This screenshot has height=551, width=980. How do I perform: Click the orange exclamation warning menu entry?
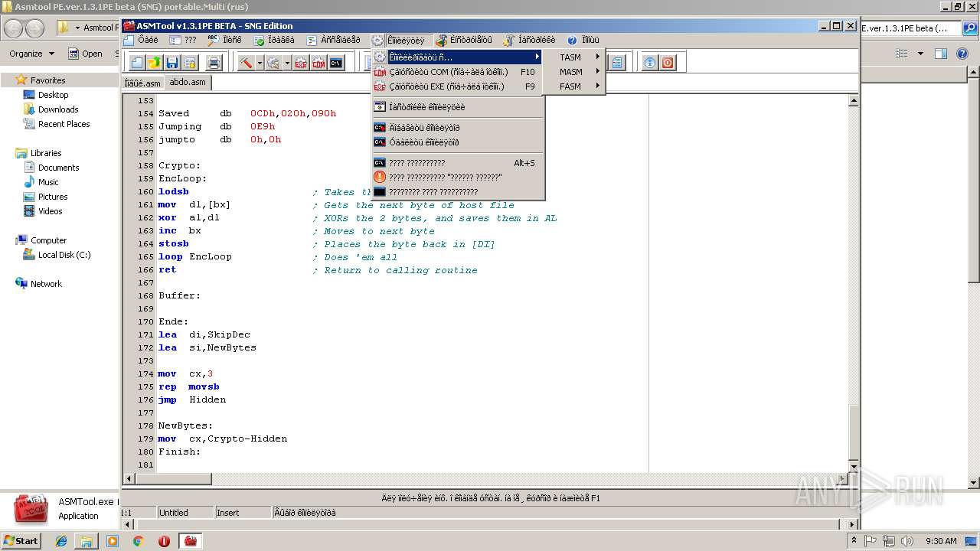tap(458, 178)
